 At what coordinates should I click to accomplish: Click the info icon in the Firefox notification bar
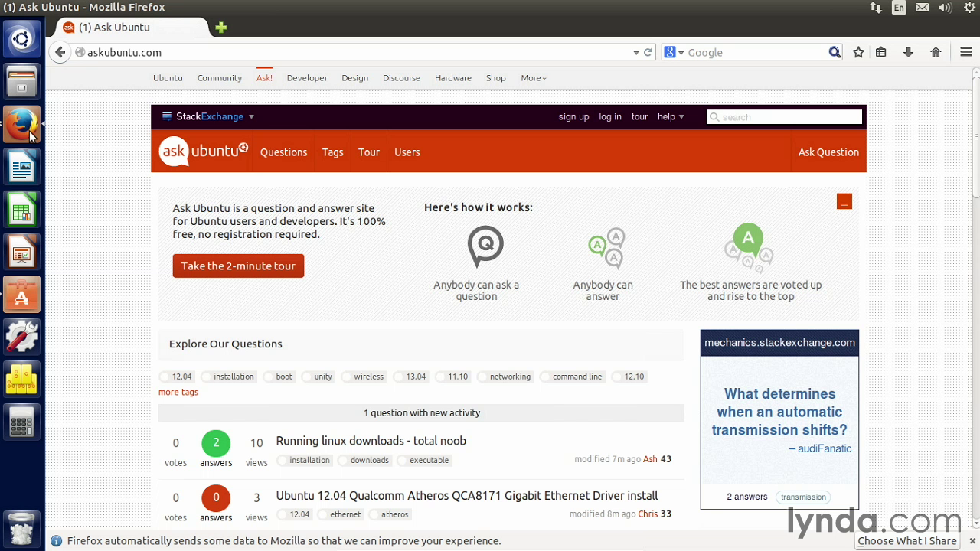(56, 541)
